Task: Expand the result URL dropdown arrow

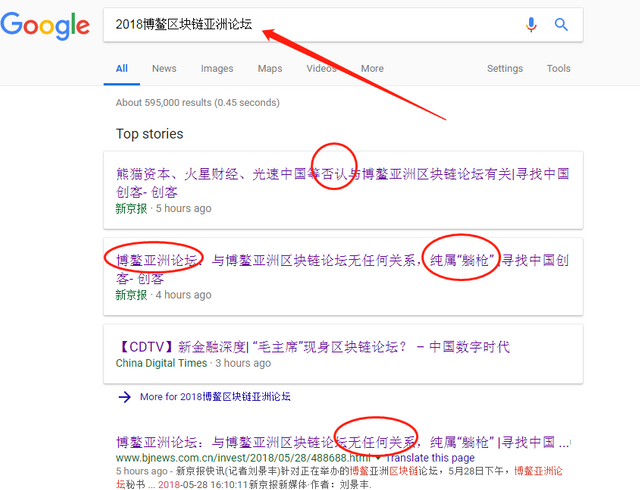Action: [378, 458]
